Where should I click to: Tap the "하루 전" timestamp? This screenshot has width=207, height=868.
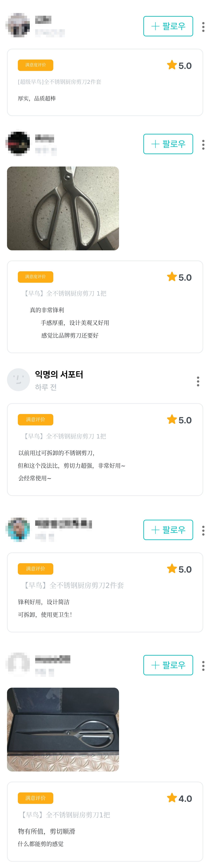pos(46,387)
